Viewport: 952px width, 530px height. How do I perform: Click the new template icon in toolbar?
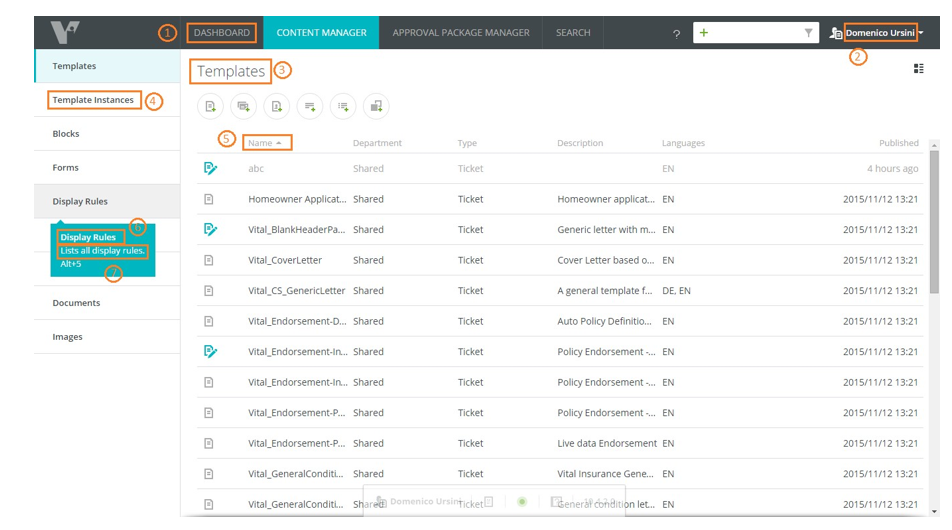click(210, 106)
